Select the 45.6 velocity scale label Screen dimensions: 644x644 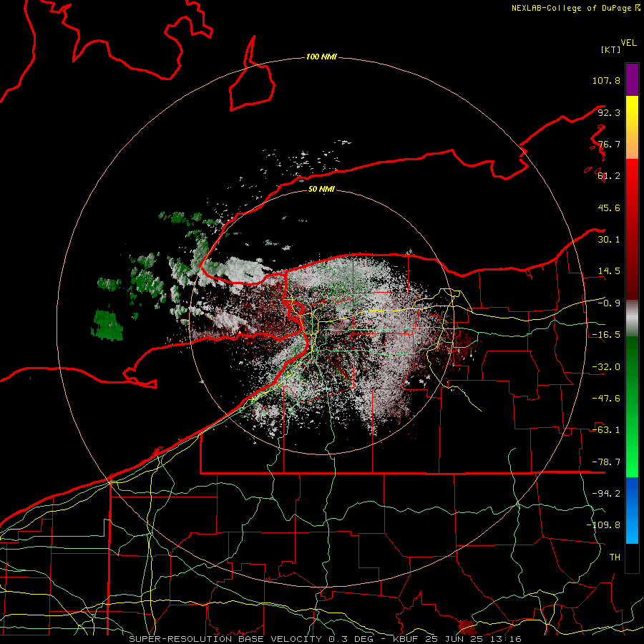click(x=609, y=208)
